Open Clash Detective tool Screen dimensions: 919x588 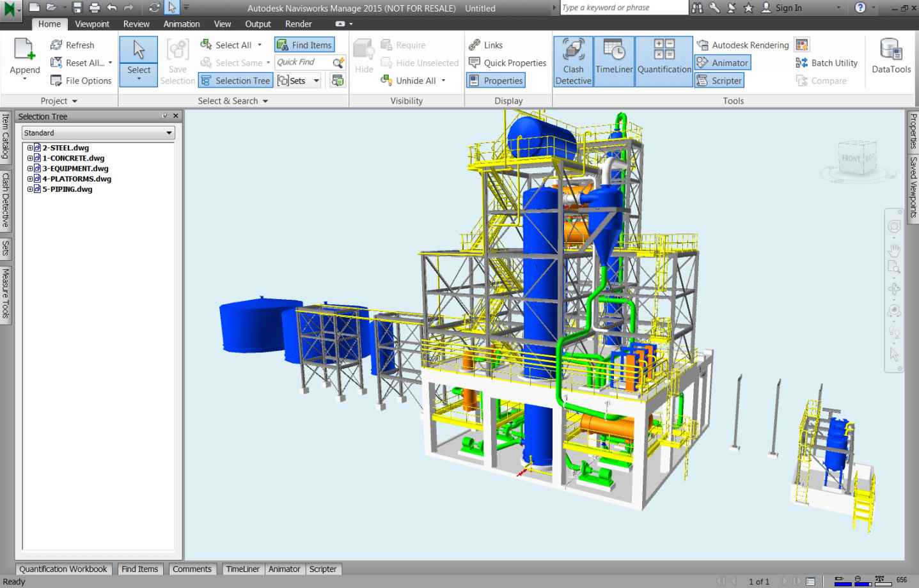[x=574, y=61]
